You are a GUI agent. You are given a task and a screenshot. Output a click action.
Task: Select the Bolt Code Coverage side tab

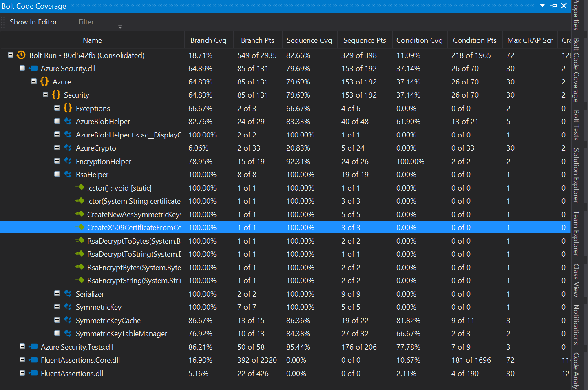click(576, 70)
